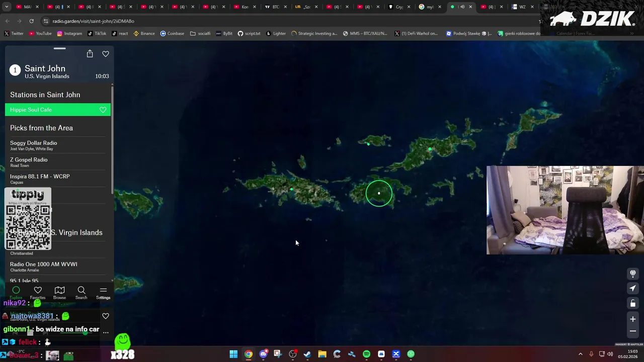Favorite Saint John with top heart icon
Screen dimensions: 644x362
(106, 54)
